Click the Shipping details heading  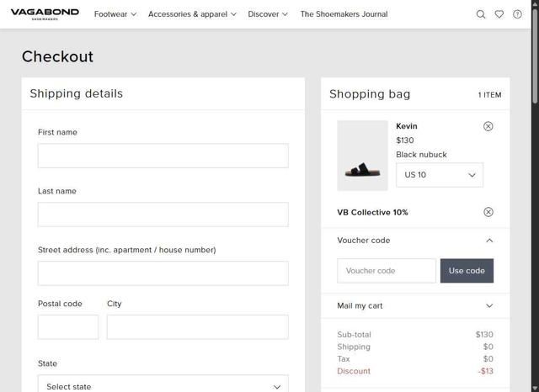[x=77, y=93]
